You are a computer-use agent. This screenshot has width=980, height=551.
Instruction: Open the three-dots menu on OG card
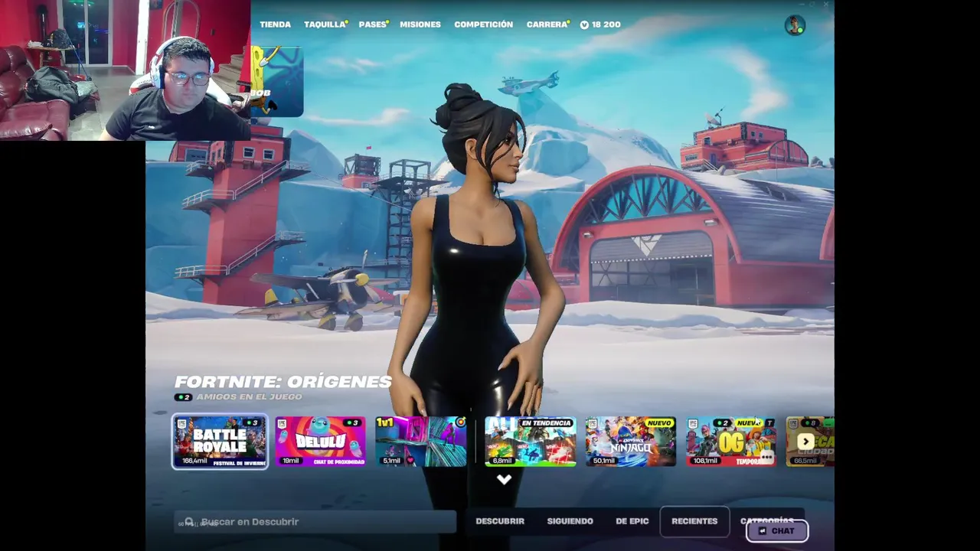(766, 456)
